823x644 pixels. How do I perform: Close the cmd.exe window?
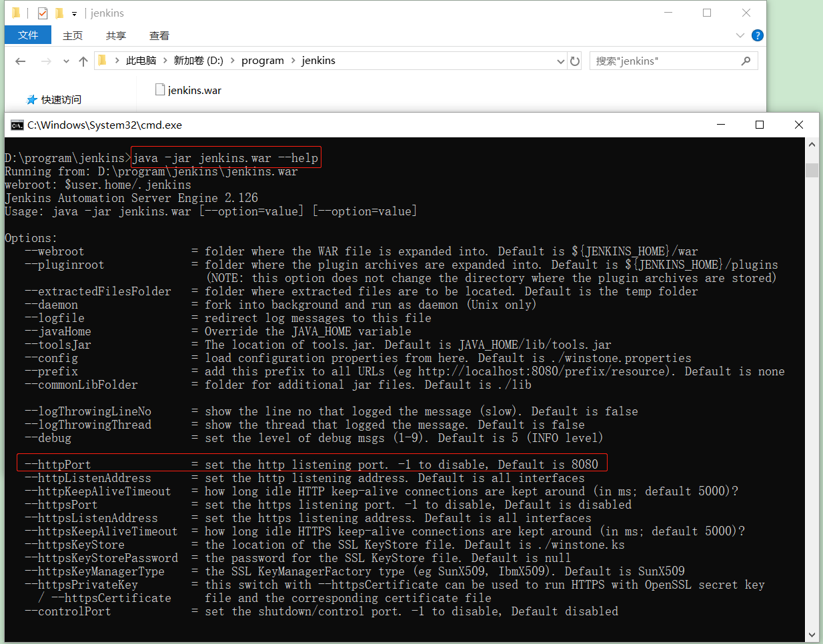799,125
